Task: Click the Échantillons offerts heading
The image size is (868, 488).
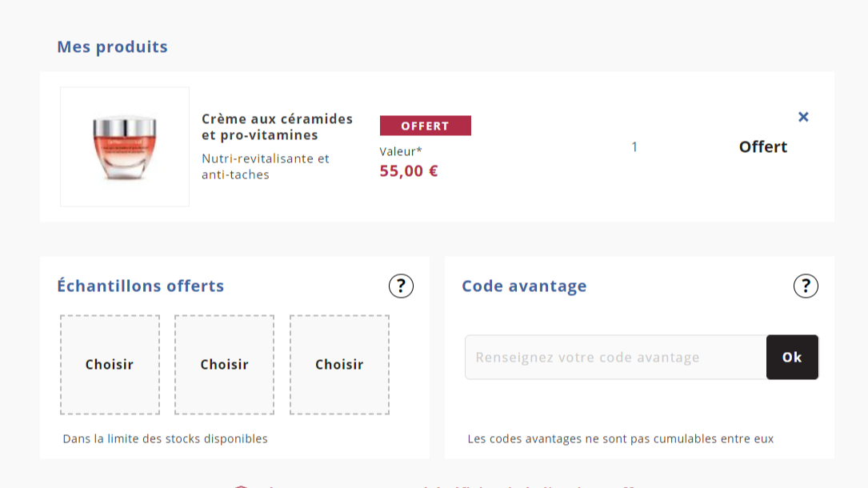Action: point(140,286)
